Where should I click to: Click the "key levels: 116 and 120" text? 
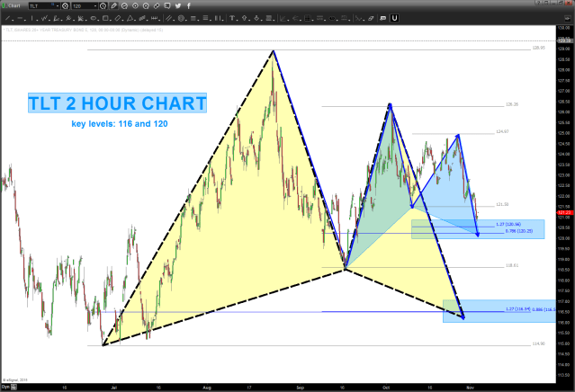tap(120, 124)
